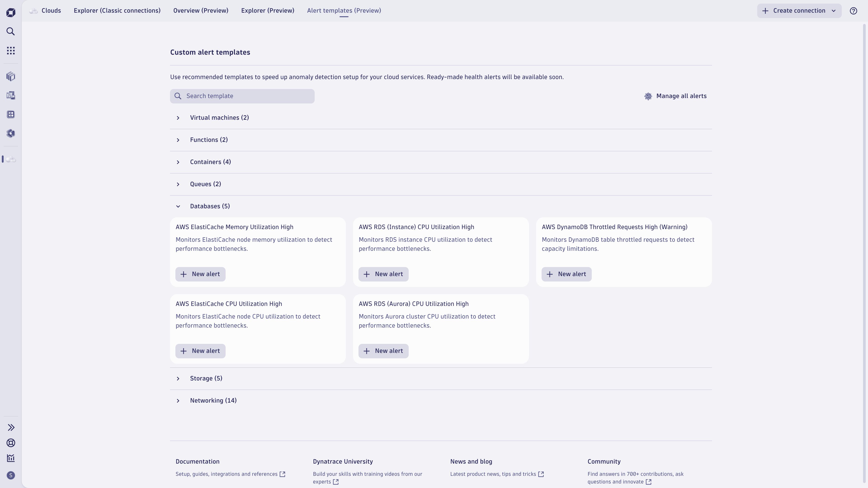Expand the Virtual machines (2) section
Image resolution: width=868 pixels, height=488 pixels.
(441, 117)
